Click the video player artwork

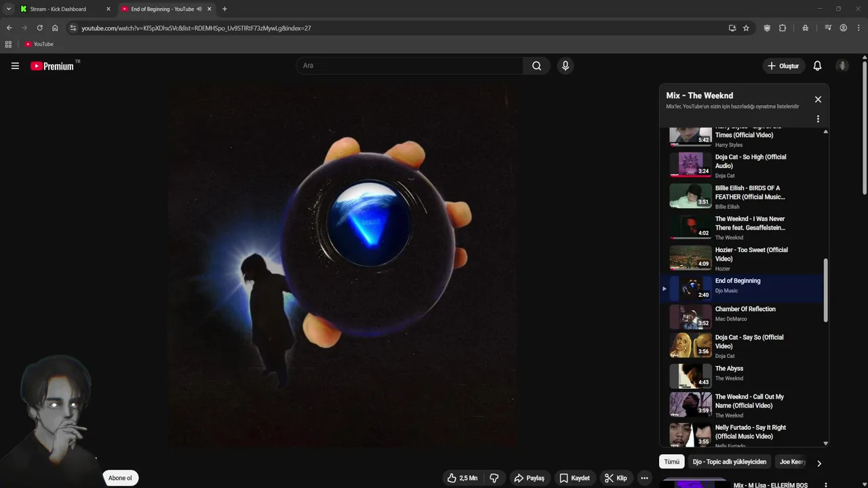342,266
